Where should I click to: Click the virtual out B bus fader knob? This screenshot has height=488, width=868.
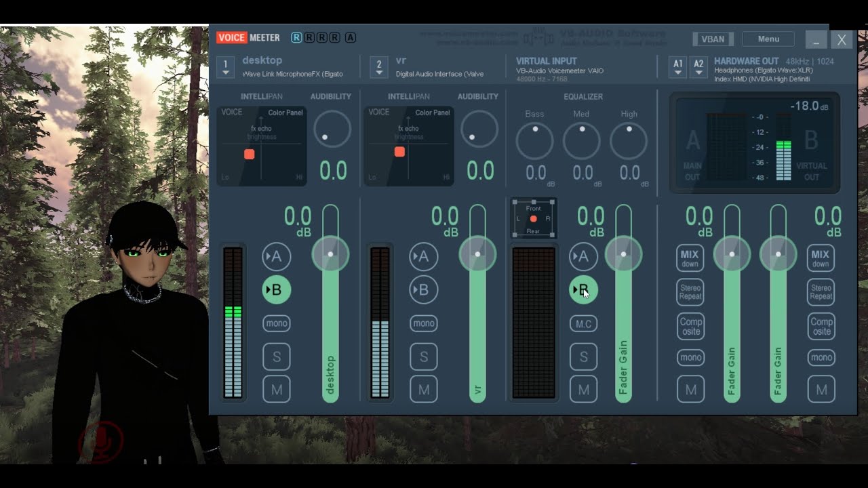[778, 253]
